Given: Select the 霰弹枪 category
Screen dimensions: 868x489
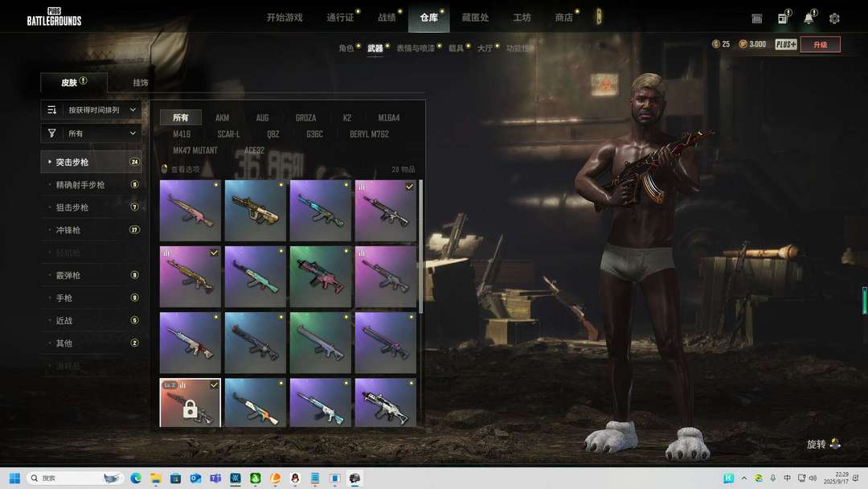Looking at the screenshot, I should [x=92, y=275].
